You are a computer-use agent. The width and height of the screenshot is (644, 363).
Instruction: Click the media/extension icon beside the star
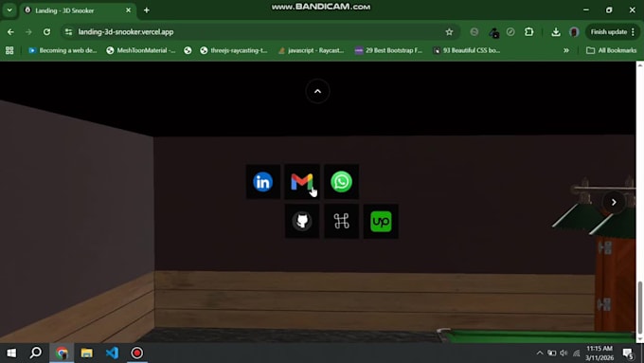tap(474, 31)
